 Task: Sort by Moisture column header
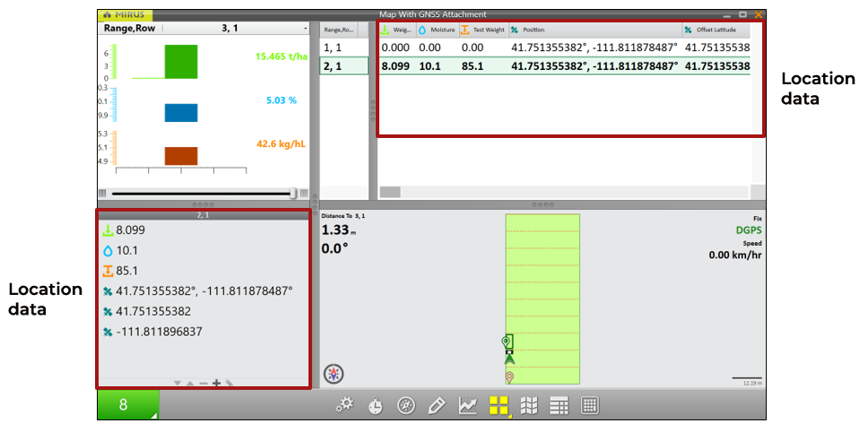click(437, 30)
